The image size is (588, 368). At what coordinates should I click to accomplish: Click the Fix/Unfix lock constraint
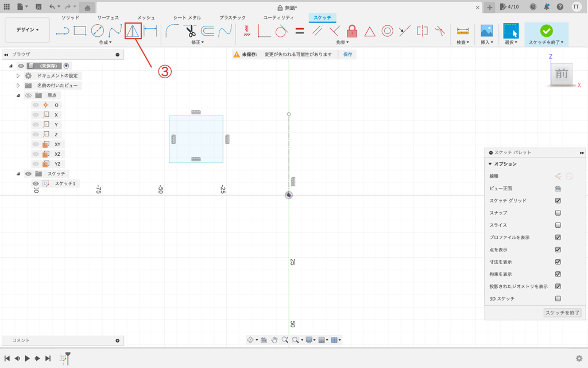pos(352,31)
